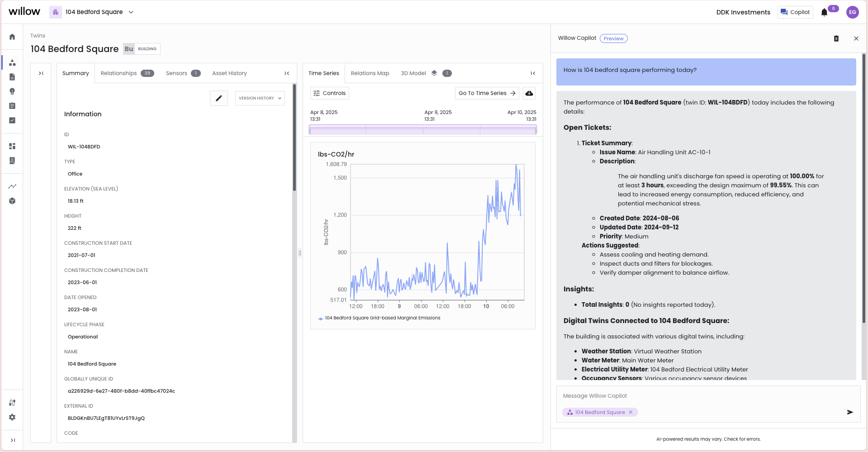Switch to the Asset History tab
868x452 pixels.
tap(229, 73)
